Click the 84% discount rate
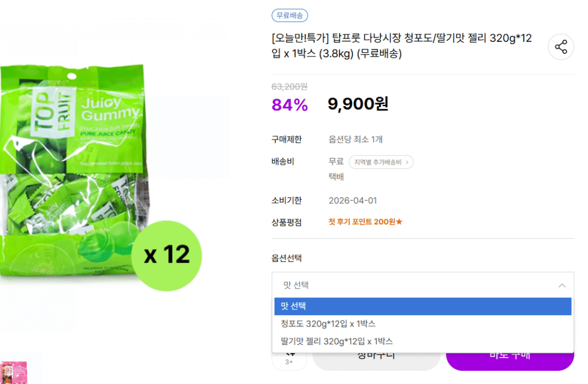Image resolution: width=588 pixels, height=384 pixels. click(289, 105)
